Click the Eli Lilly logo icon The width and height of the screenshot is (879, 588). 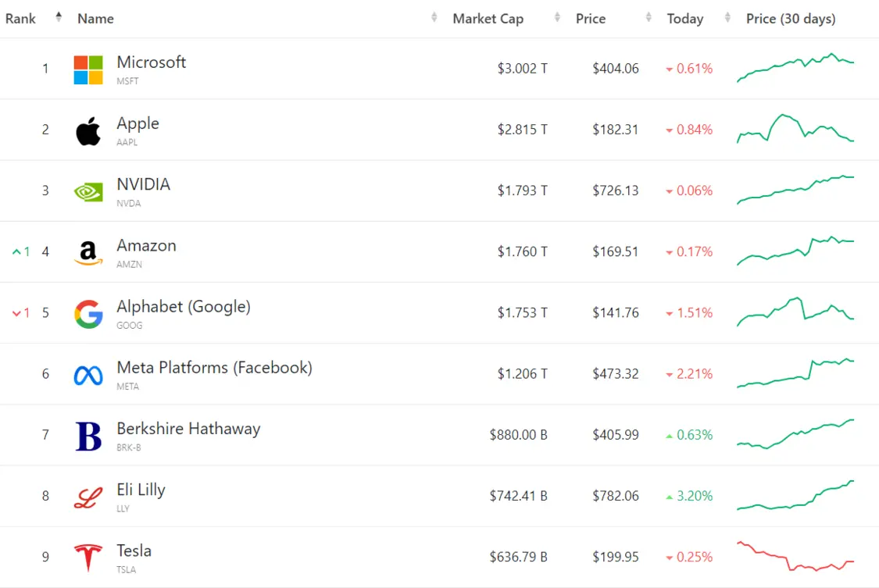88,497
